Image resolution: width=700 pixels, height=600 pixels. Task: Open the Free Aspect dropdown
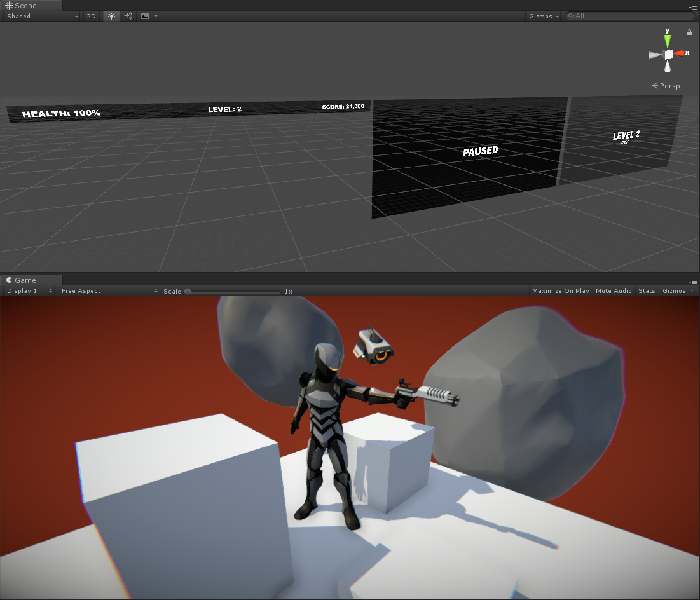pyautogui.click(x=109, y=290)
